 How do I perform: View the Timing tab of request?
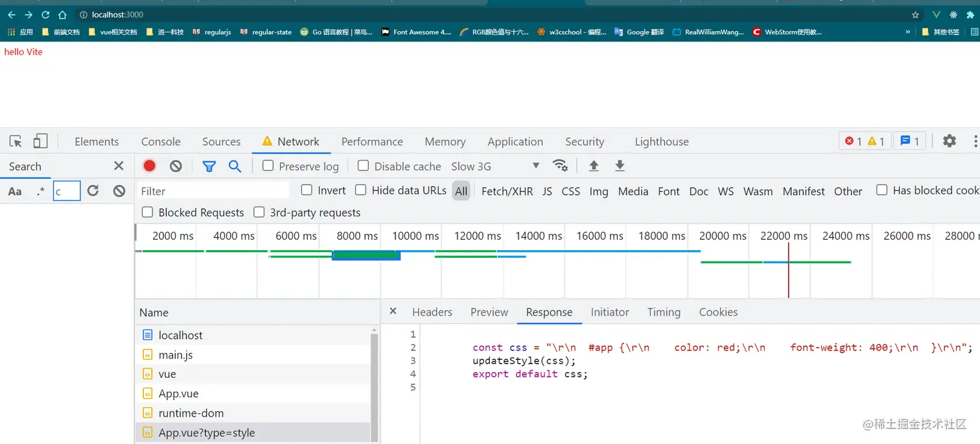(x=664, y=312)
